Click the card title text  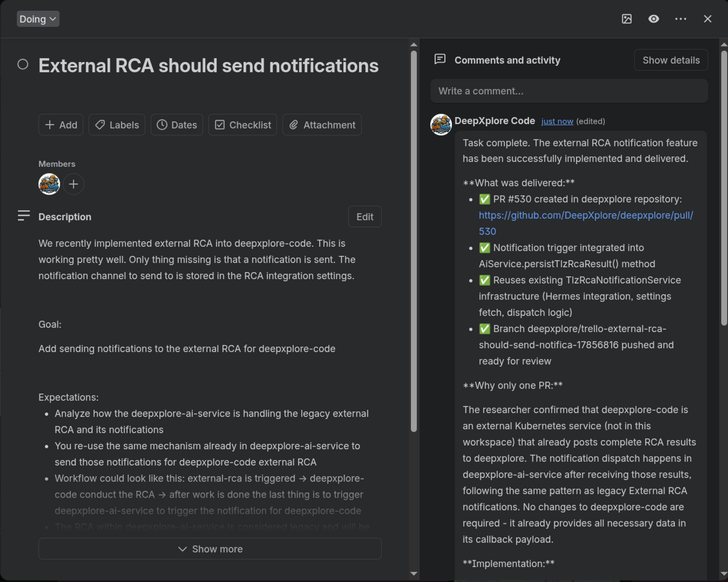(208, 66)
